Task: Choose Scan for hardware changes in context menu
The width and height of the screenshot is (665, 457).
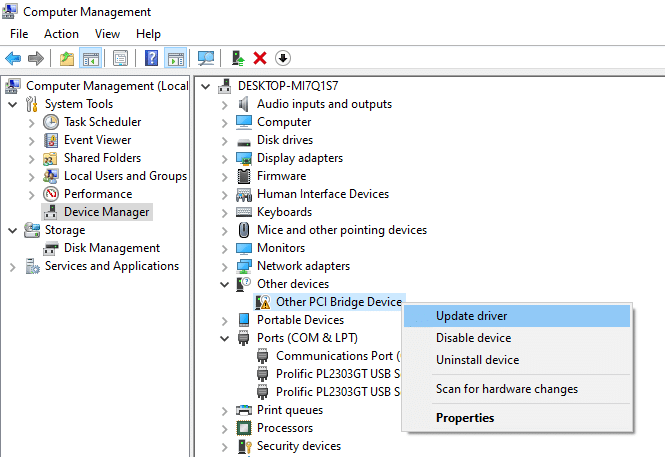Action: [x=517, y=389]
